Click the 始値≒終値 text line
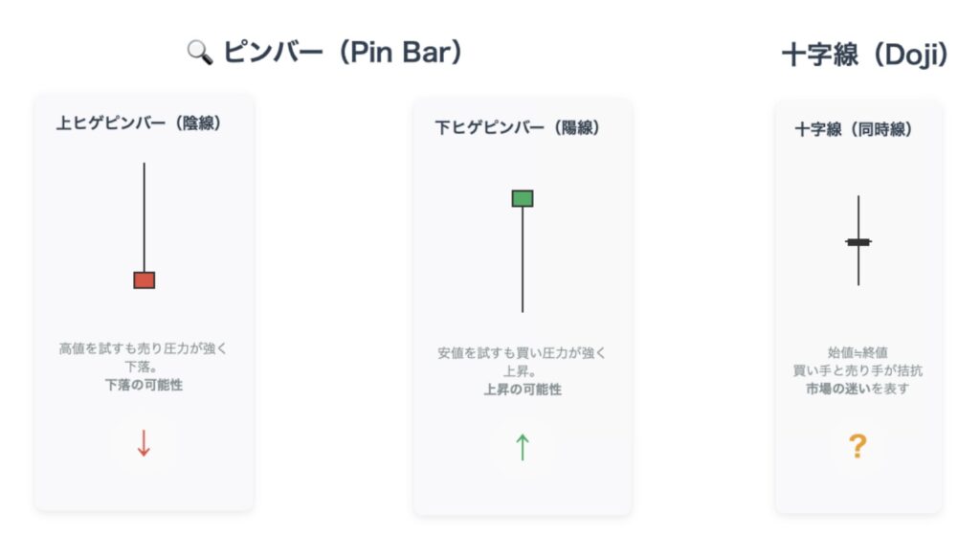Viewport: 980px width, 536px height. tap(857, 352)
